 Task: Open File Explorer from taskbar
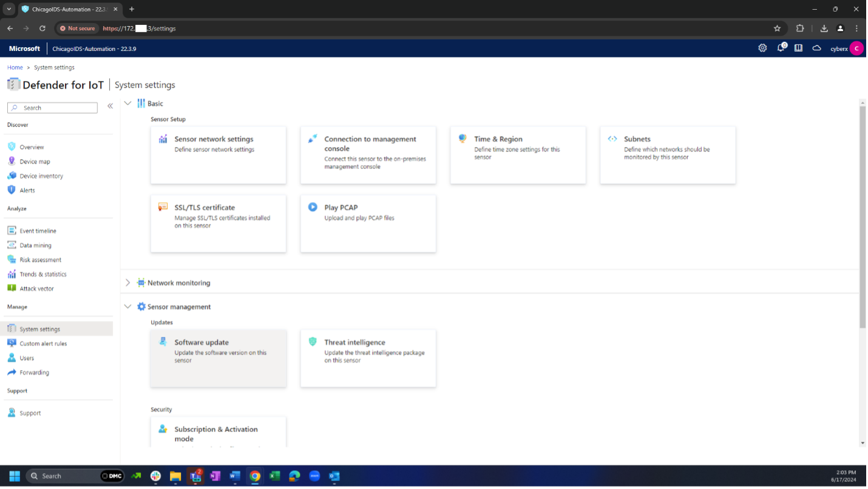[175, 476]
